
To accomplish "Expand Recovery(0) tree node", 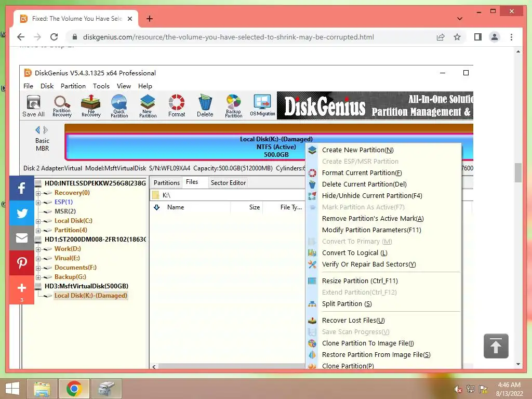I will pos(38,193).
